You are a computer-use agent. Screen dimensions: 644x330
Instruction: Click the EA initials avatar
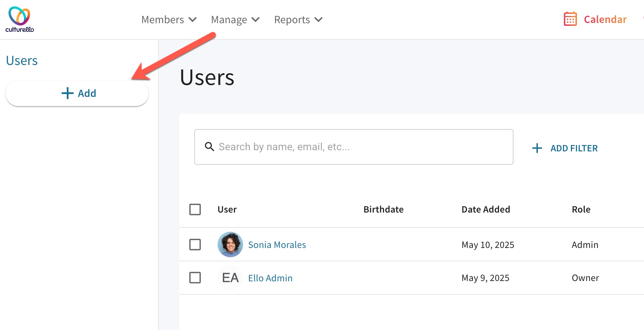(230, 278)
